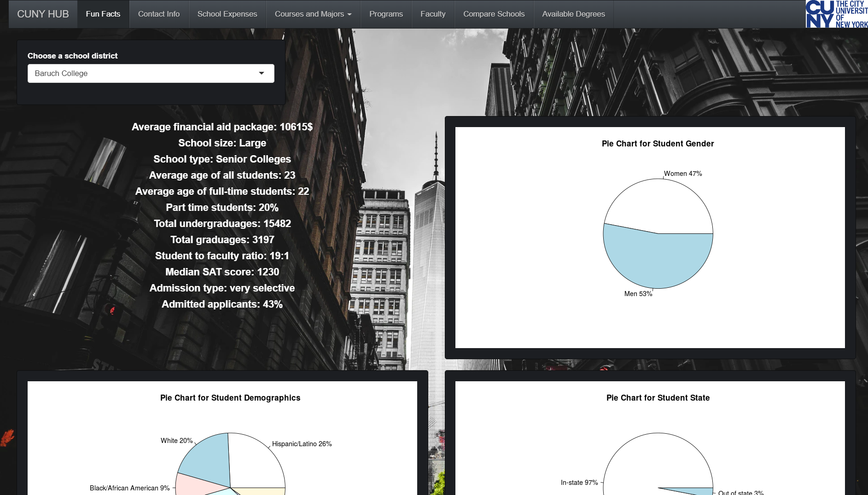The image size is (868, 495).
Task: Click the CUNY HUB brand link
Action: 43,14
